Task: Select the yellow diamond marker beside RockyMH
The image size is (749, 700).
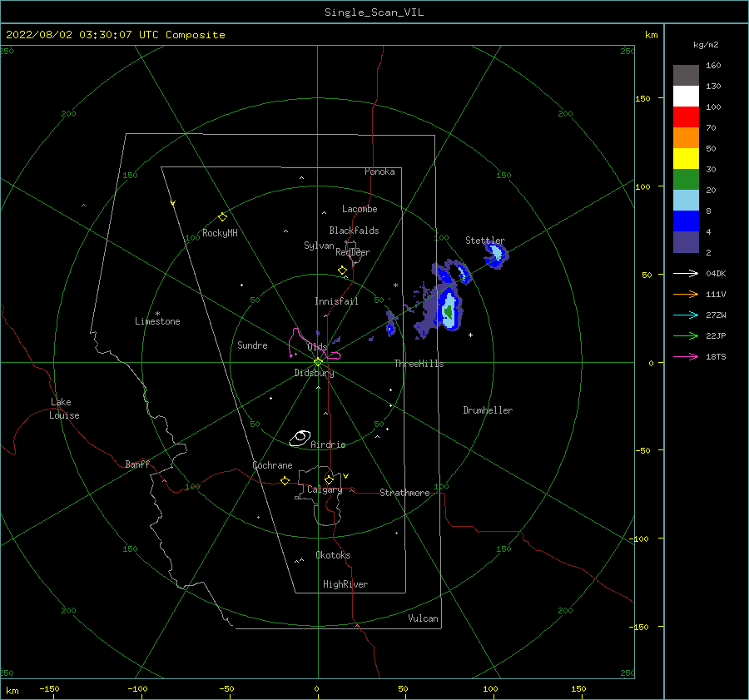Action: 222,217
